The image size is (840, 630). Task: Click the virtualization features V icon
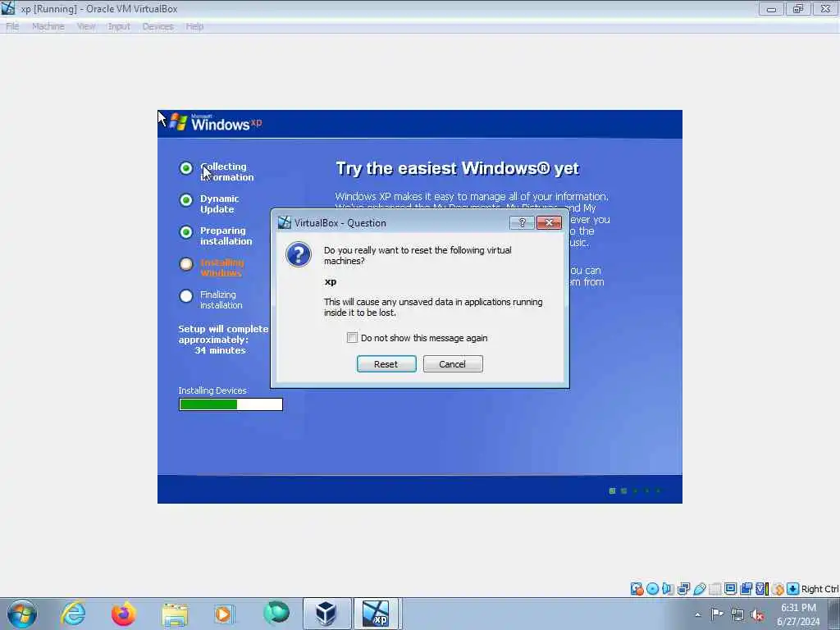tap(762, 589)
